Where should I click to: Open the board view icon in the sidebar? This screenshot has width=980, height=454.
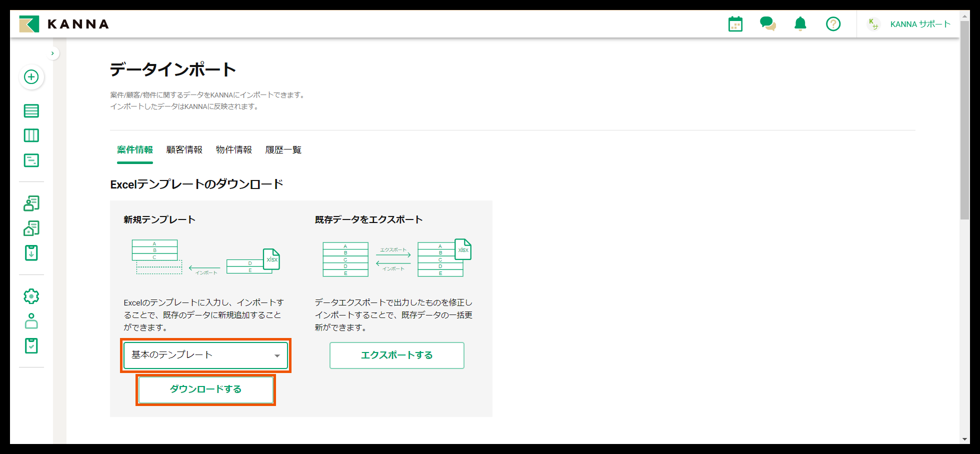pyautogui.click(x=31, y=135)
